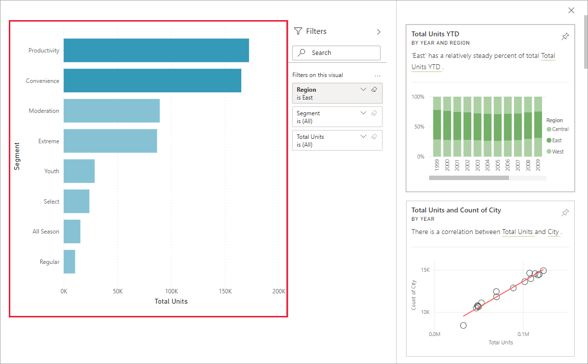The width and height of the screenshot is (588, 364).
Task: Toggle the Central legend entry
Action: (x=560, y=129)
